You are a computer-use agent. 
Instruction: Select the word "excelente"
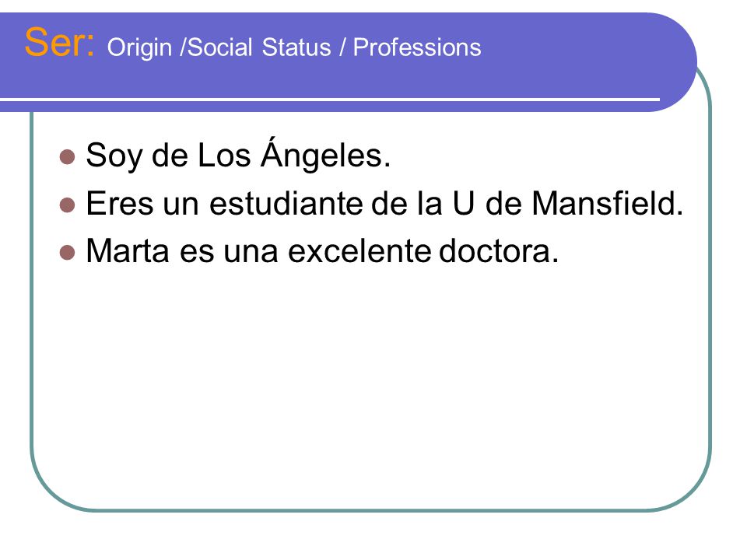pos(359,251)
